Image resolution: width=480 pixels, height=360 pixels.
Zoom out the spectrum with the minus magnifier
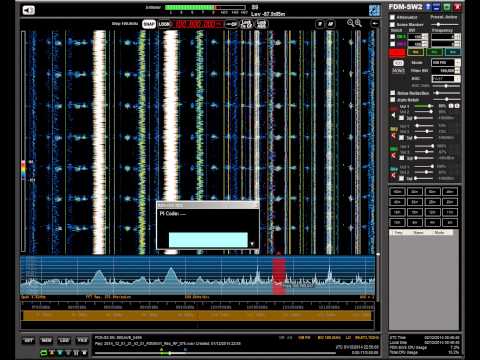350,23
